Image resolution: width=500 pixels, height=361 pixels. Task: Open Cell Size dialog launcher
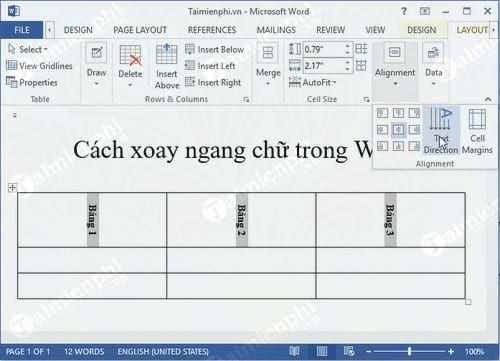(366, 99)
